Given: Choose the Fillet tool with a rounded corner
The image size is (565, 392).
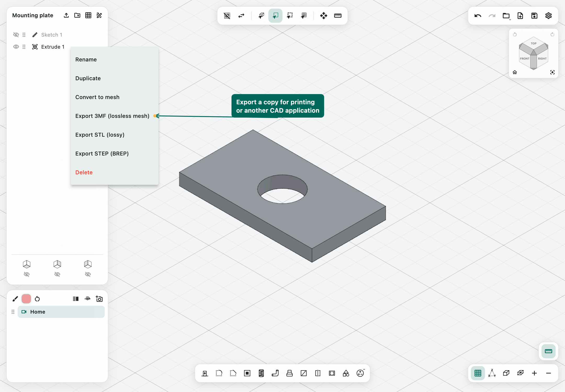Looking at the screenshot, I should pyautogui.click(x=219, y=373).
